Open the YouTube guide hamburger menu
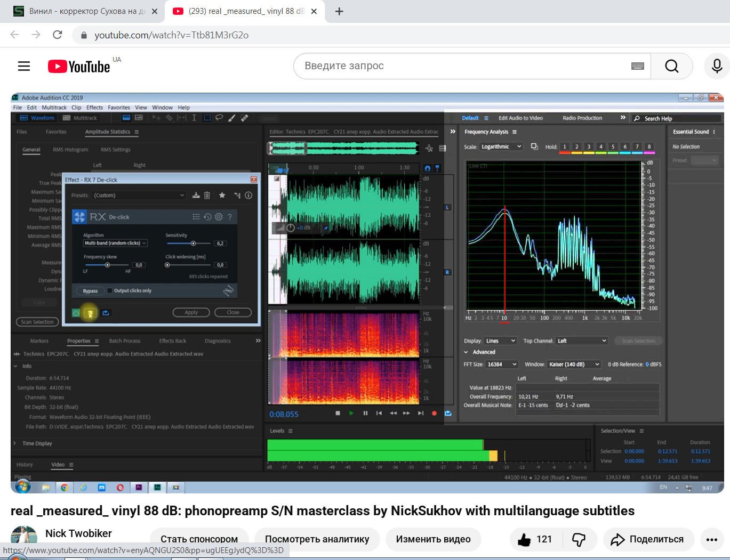 (24, 66)
